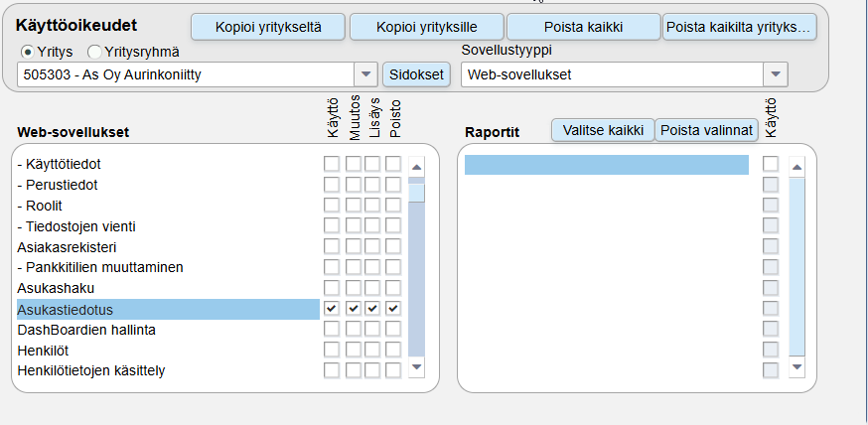The height and width of the screenshot is (425, 868).
Task: Click the Kopioi yritykseltä button
Action: (x=268, y=27)
